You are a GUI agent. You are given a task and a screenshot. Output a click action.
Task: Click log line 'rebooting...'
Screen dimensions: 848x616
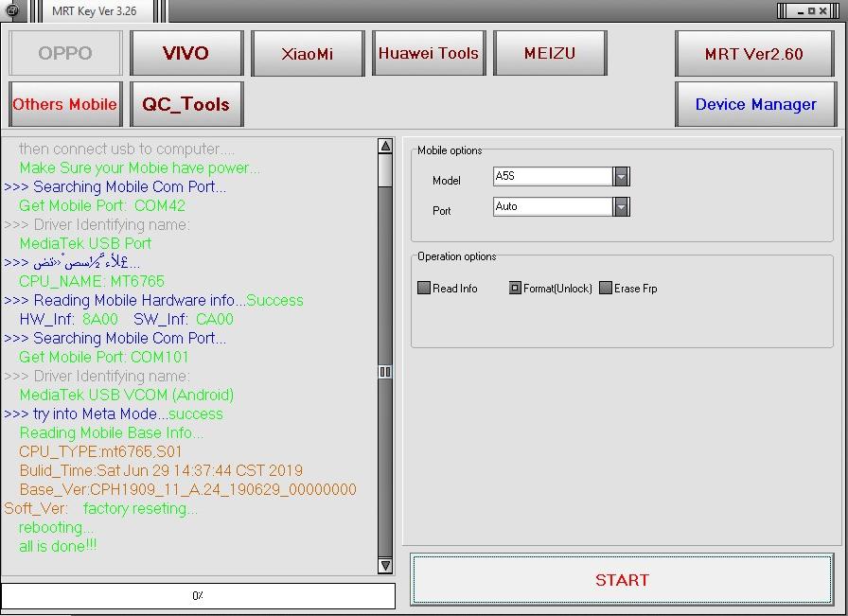point(56,527)
